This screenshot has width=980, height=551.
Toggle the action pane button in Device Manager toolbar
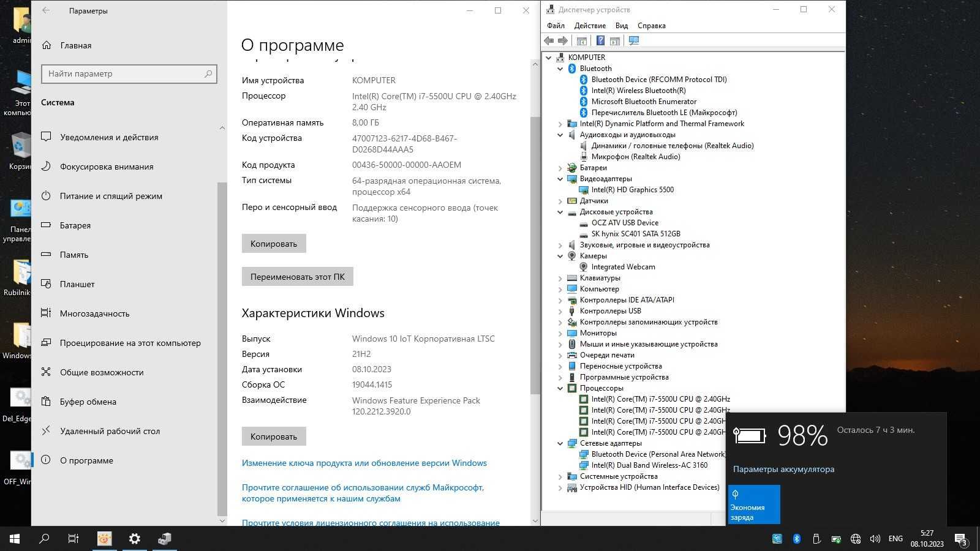(615, 41)
